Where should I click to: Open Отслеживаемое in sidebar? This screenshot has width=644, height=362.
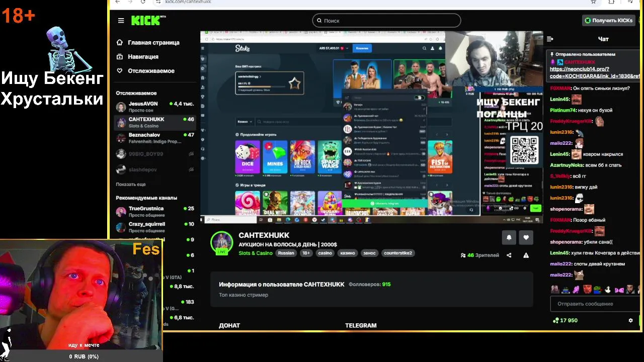click(x=145, y=71)
